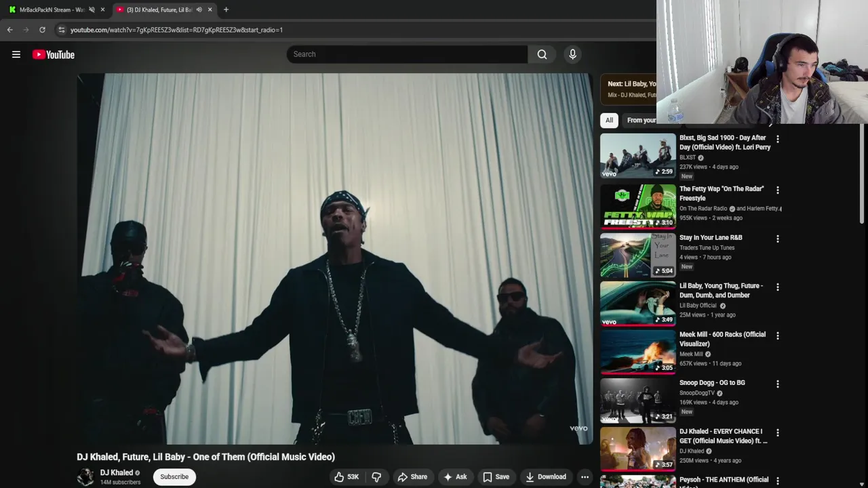This screenshot has height=488, width=868.
Task: Open options for Blxst Day After Day
Action: pyautogui.click(x=778, y=139)
